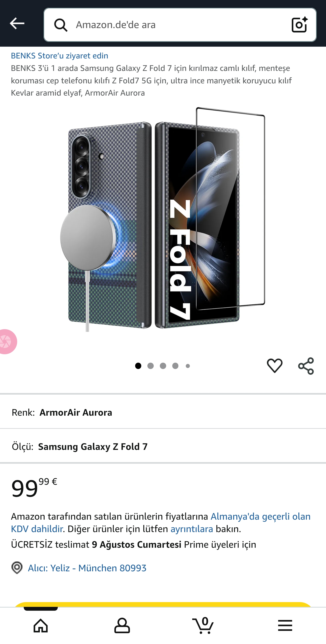Image resolution: width=326 pixels, height=644 pixels.
Task: Add product to wishlist with heart icon
Action: (x=275, y=366)
